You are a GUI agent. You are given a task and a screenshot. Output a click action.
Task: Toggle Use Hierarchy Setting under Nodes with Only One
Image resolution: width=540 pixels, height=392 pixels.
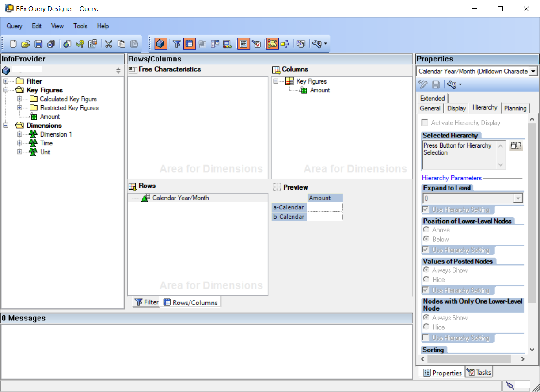click(x=426, y=338)
